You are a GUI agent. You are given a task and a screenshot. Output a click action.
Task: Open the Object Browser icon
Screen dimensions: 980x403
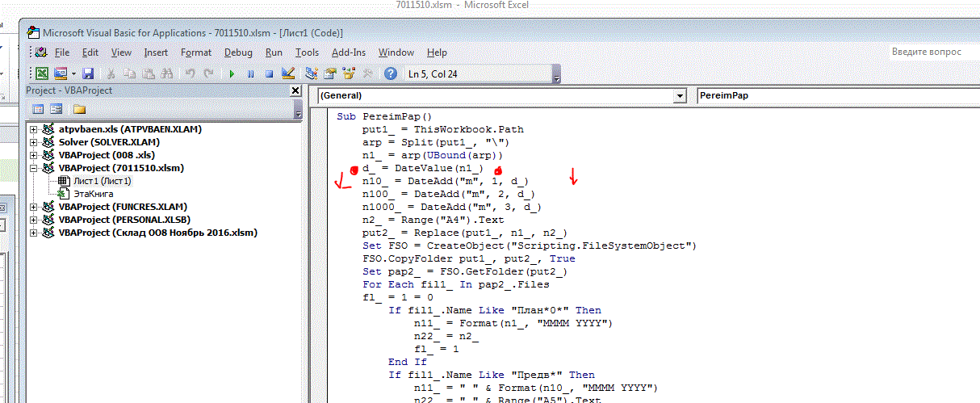pyautogui.click(x=349, y=73)
